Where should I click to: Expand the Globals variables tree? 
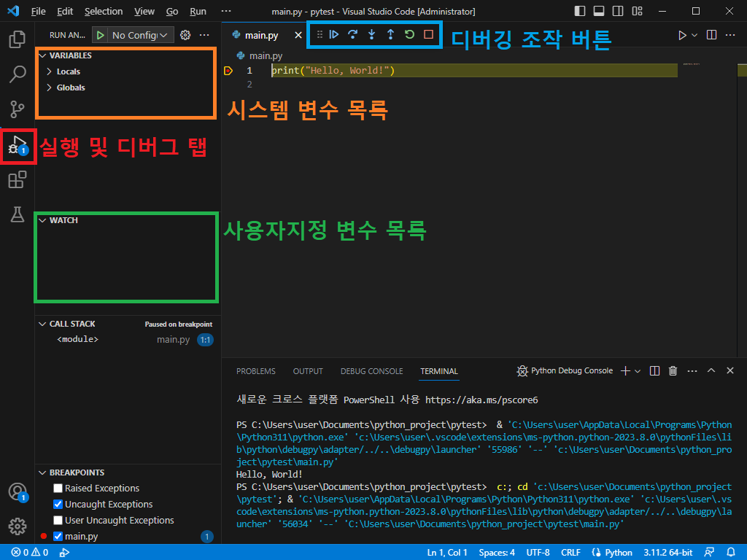click(x=71, y=87)
